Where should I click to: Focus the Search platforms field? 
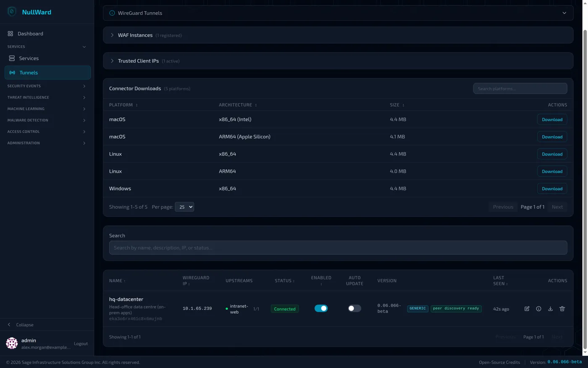point(520,88)
